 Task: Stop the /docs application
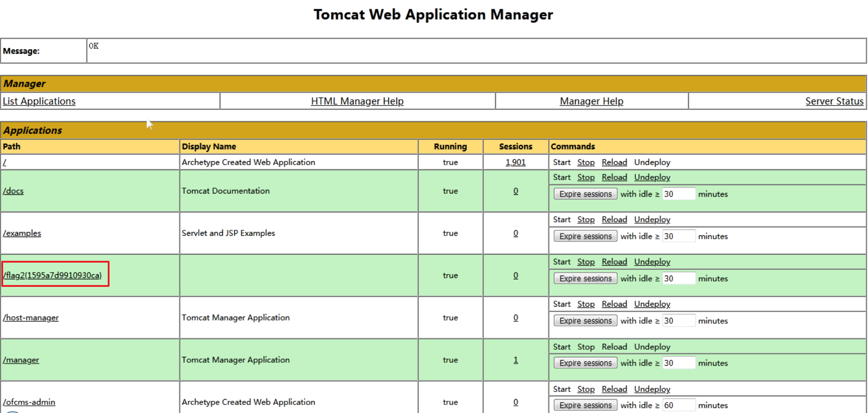[x=586, y=177]
